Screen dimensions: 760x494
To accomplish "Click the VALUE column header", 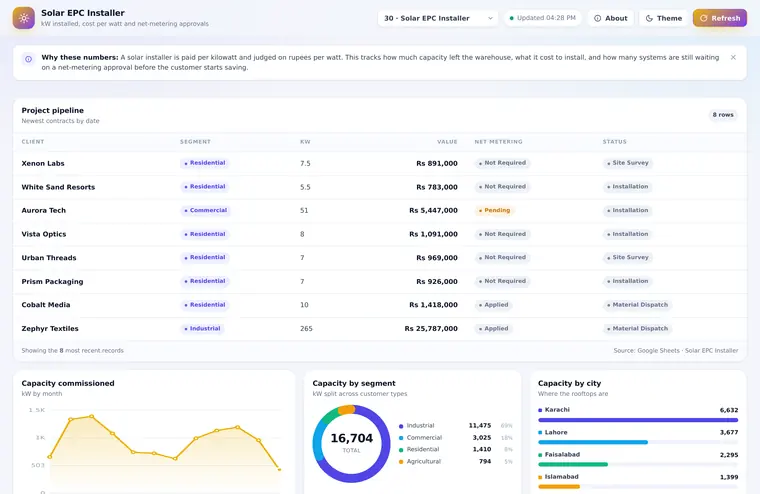I will pos(447,142).
